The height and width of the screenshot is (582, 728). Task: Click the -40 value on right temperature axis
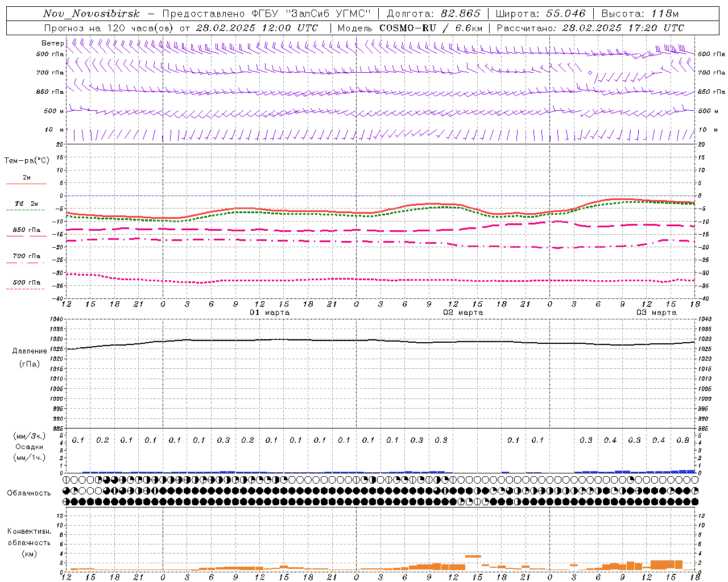pyautogui.click(x=704, y=298)
